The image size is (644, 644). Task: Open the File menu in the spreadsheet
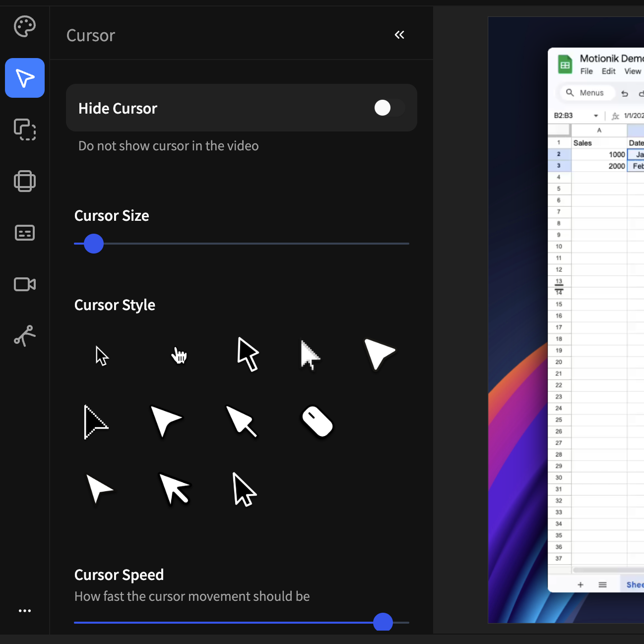click(x=586, y=71)
